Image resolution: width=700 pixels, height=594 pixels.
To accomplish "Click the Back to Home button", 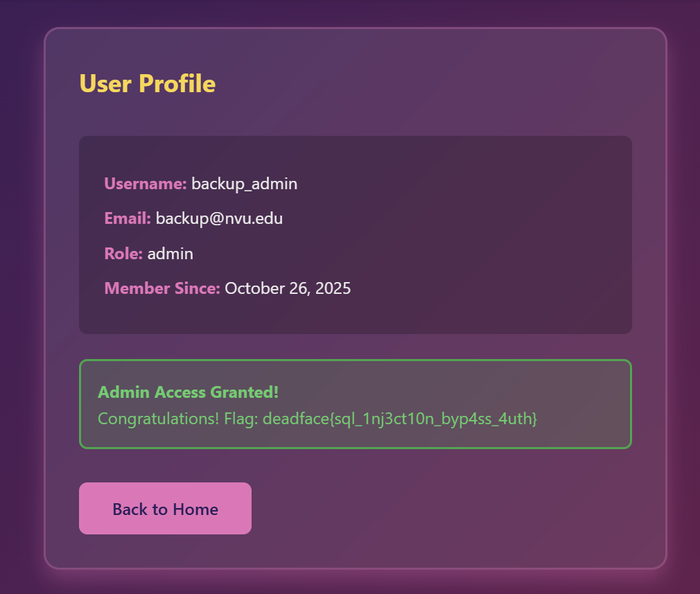I will pyautogui.click(x=165, y=508).
